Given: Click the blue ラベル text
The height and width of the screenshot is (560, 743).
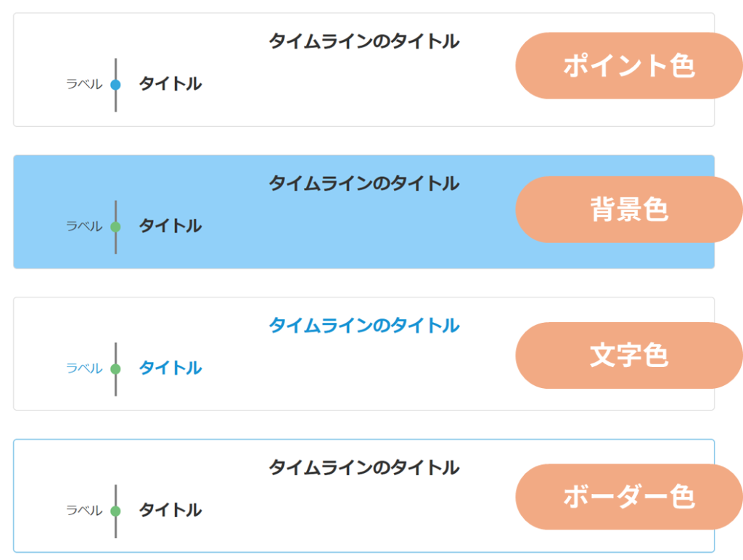Looking at the screenshot, I should point(84,368).
